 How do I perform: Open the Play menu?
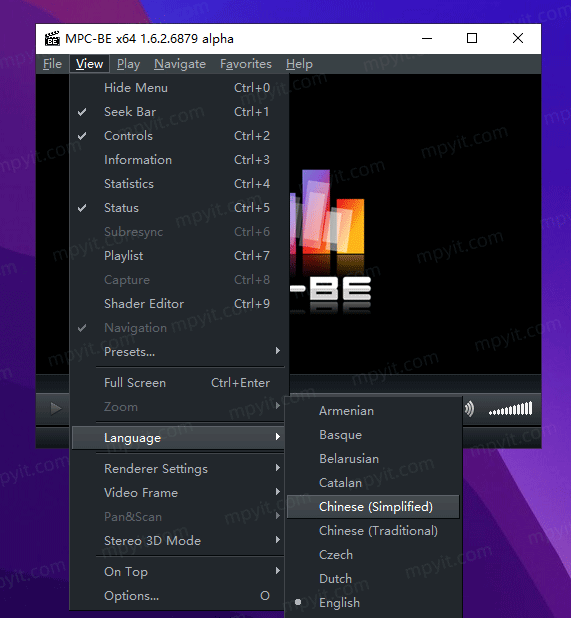[128, 64]
